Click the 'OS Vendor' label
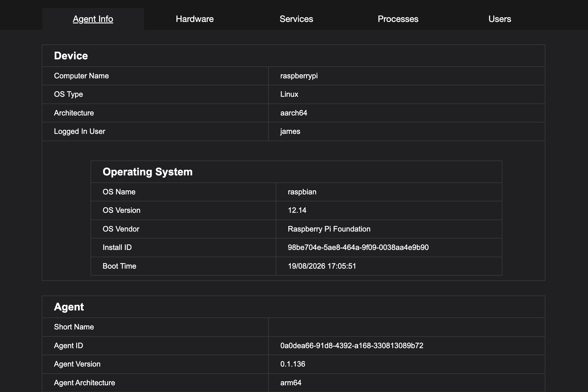Screen dimensions: 588x392 121,229
